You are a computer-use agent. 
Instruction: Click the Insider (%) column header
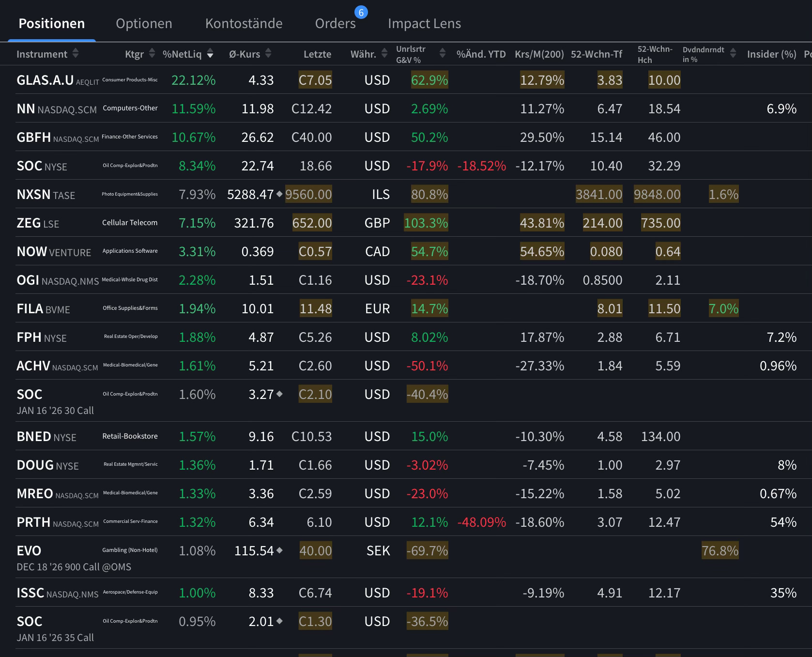click(772, 54)
